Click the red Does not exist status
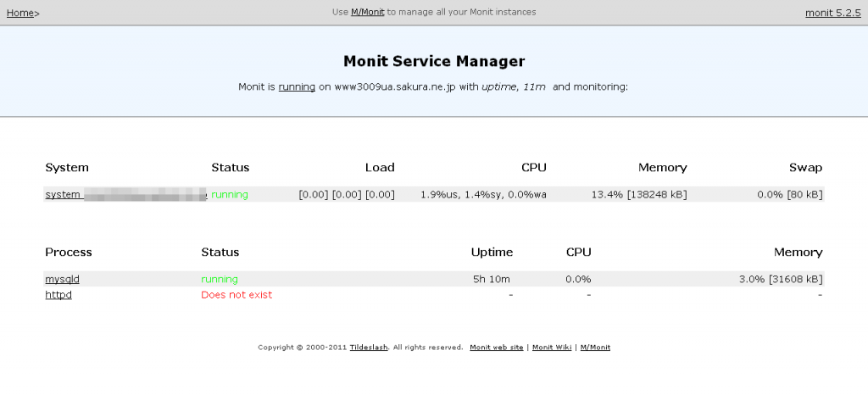Screen dimensions: 868x395 tap(236, 295)
